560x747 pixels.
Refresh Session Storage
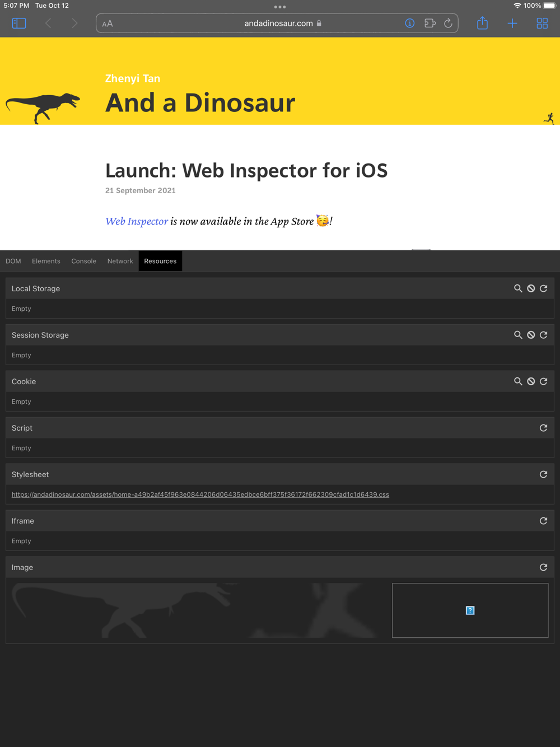[544, 335]
